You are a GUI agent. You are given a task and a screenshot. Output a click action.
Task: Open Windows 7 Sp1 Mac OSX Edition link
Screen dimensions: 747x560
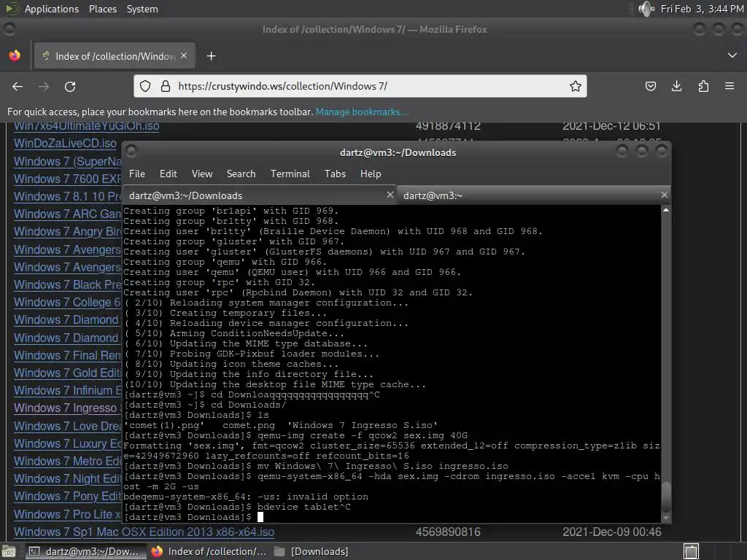(144, 532)
